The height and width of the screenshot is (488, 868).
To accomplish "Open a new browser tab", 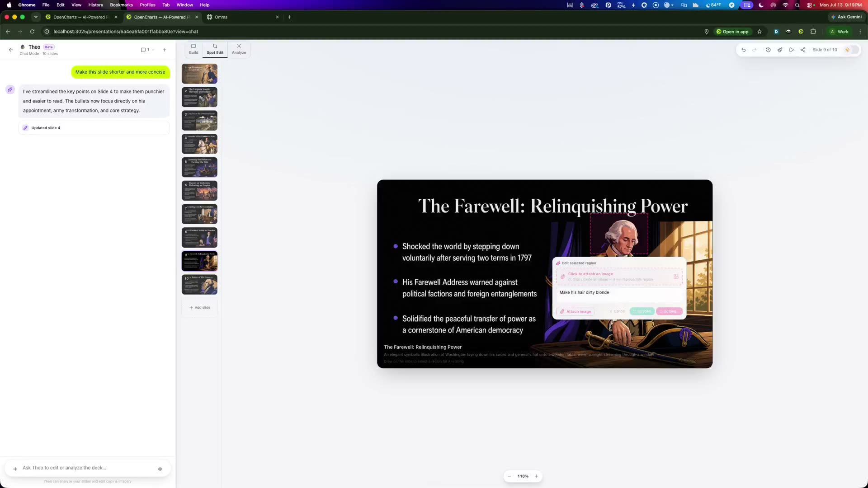I will click(289, 17).
